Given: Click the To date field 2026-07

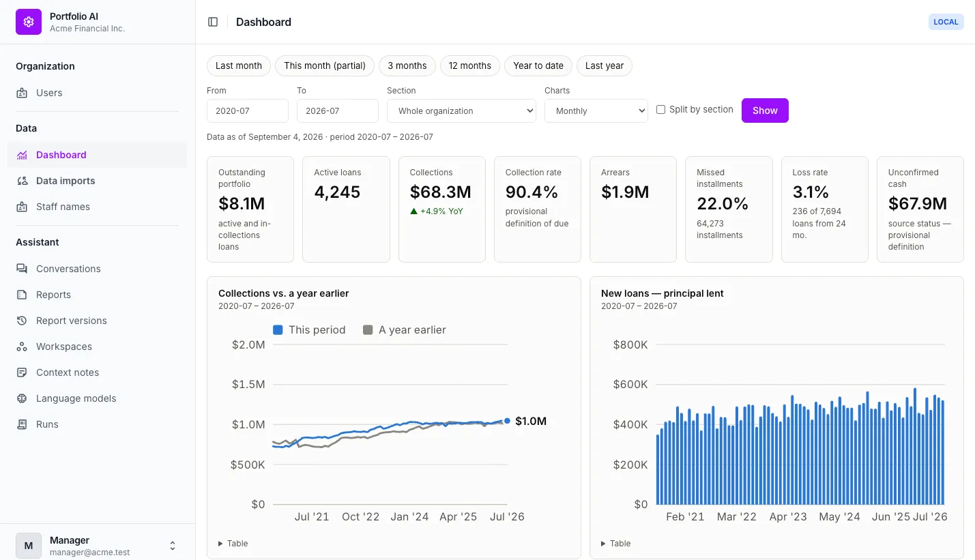Looking at the screenshot, I should (x=338, y=111).
